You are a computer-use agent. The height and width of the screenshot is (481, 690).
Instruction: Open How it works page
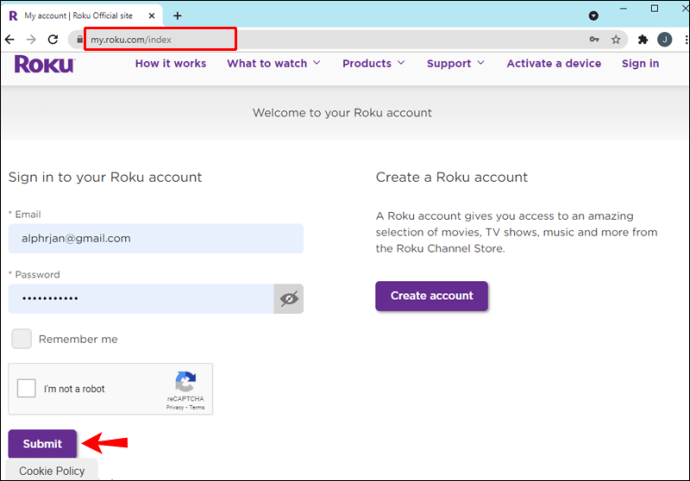[170, 63]
